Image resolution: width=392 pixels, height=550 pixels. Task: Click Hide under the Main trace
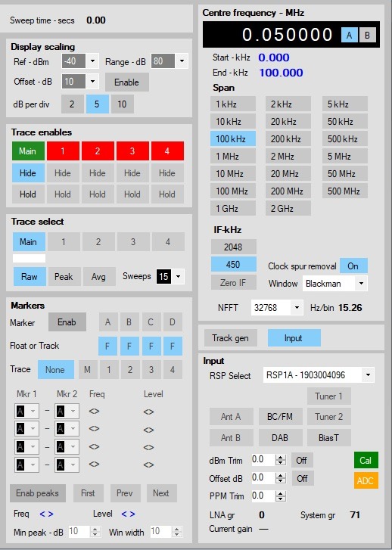point(28,173)
